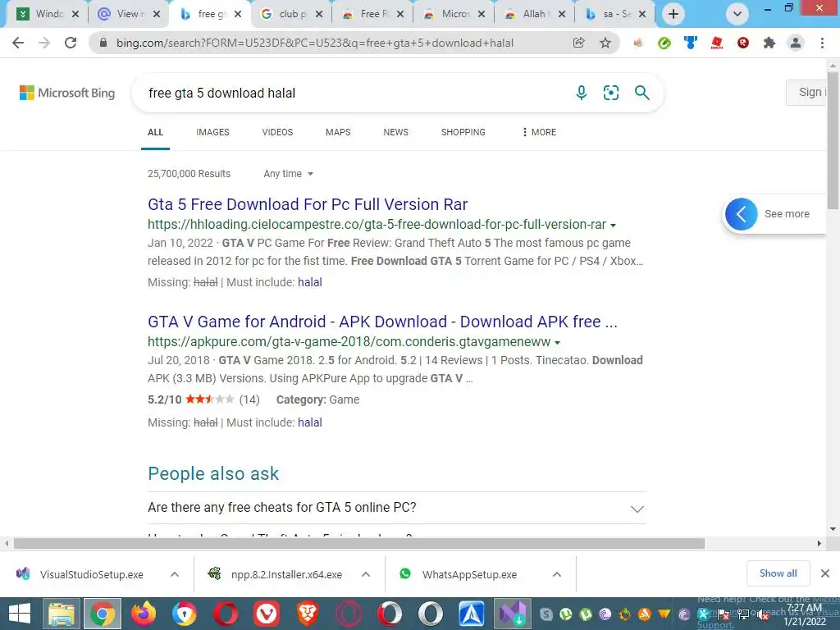Click the Chrome address bar URL
Image resolution: width=840 pixels, height=630 pixels.
coord(314,43)
